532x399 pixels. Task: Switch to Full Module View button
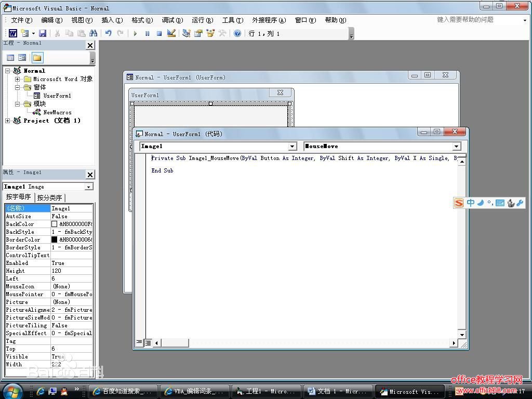coord(148,342)
